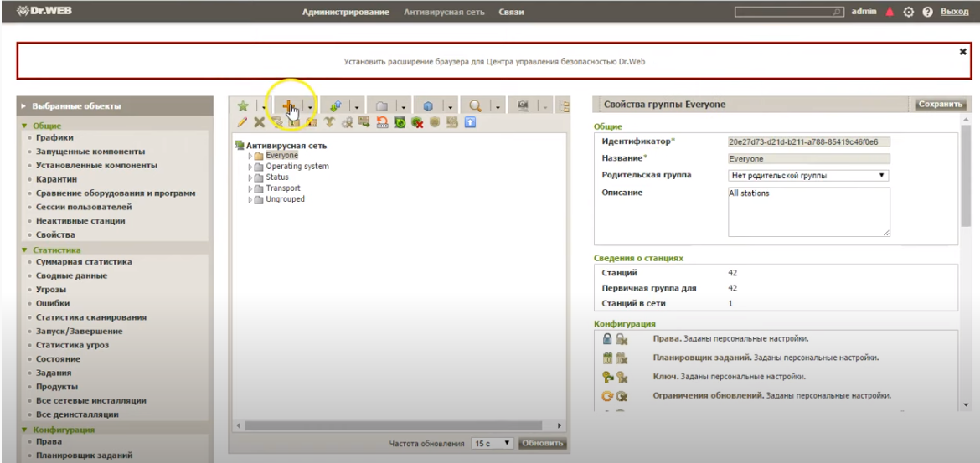
Task: Open the parent group dropdown
Action: [x=808, y=176]
